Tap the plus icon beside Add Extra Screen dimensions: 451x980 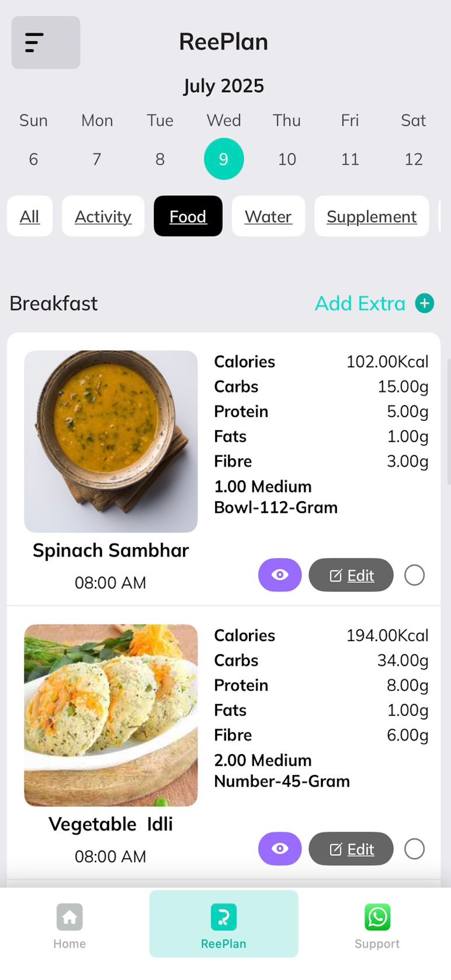click(x=424, y=303)
